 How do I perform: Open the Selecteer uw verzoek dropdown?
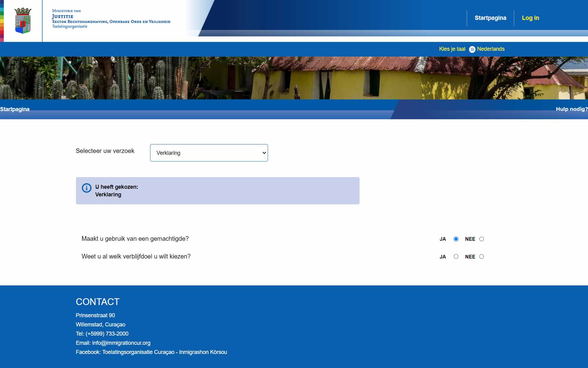209,153
